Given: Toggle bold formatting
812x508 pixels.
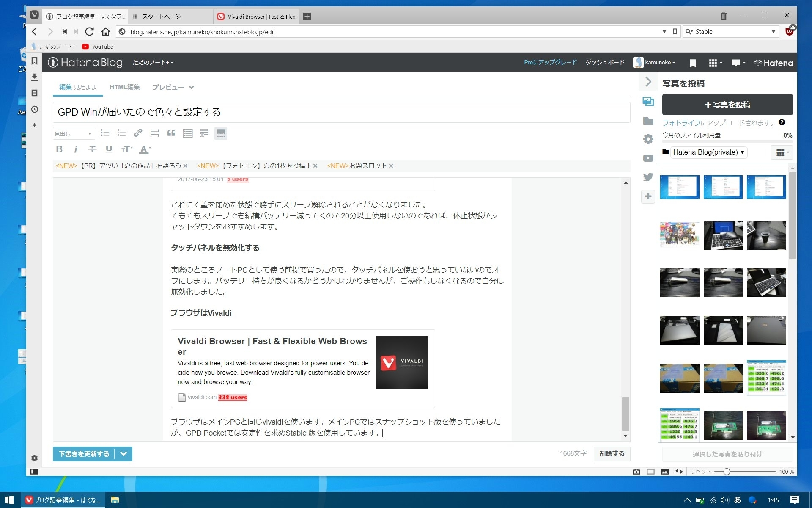Looking at the screenshot, I should pos(59,149).
